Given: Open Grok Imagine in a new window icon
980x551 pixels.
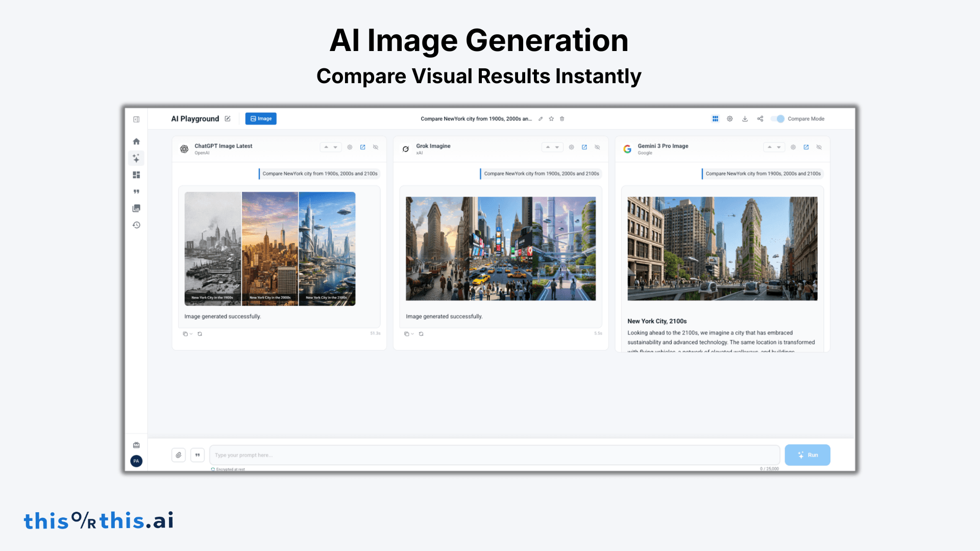Looking at the screenshot, I should (x=584, y=147).
